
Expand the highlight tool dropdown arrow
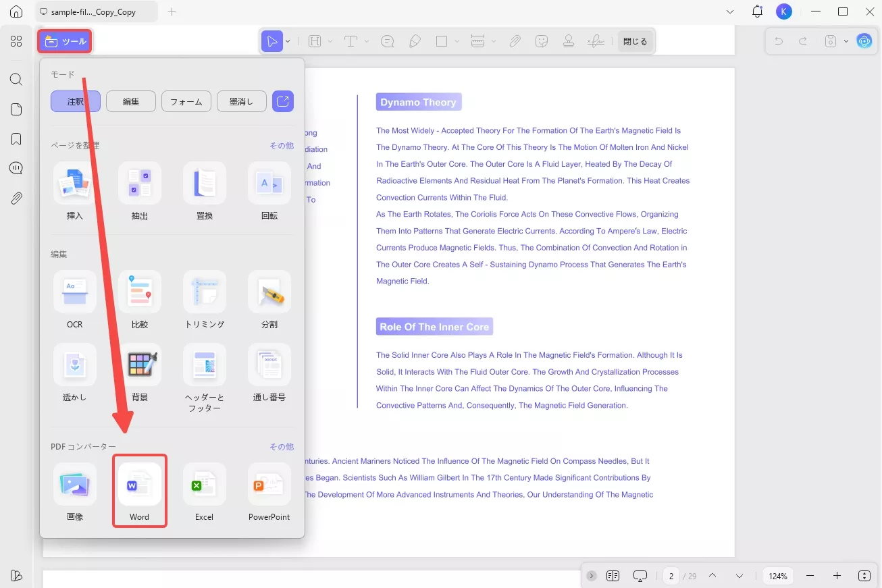(330, 41)
